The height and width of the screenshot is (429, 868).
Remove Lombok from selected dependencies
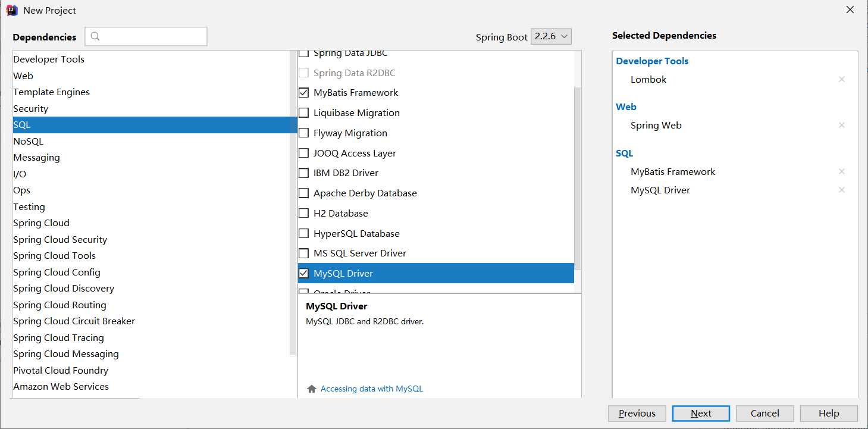tap(841, 79)
